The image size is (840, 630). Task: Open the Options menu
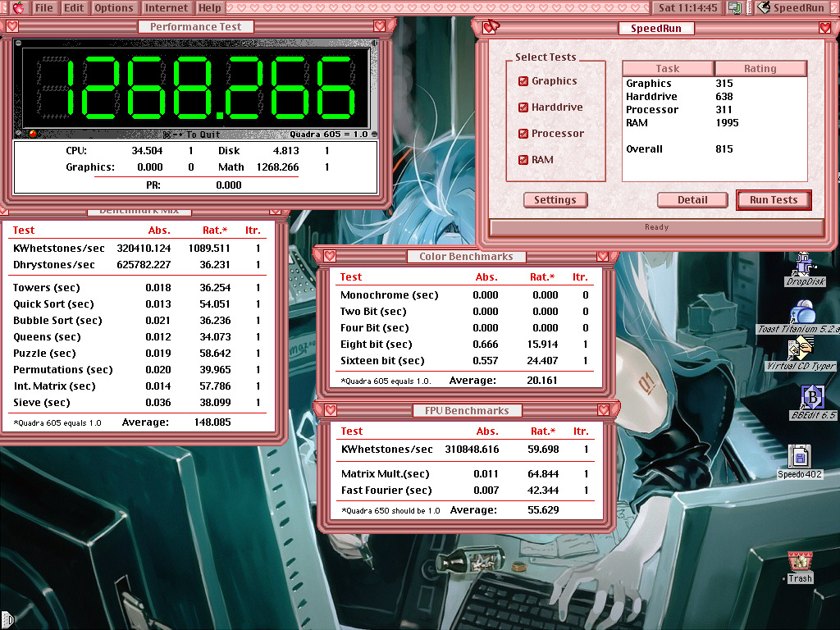[113, 8]
